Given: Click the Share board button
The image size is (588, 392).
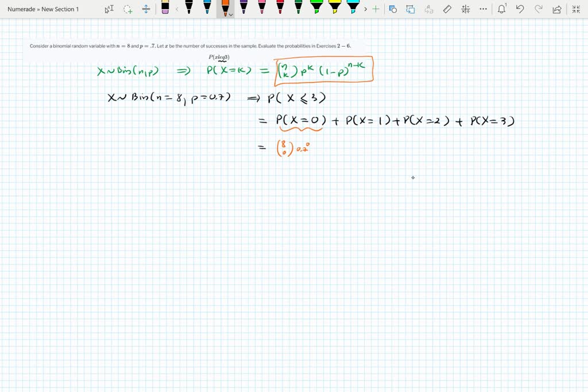Looking at the screenshot, I should 556,9.
